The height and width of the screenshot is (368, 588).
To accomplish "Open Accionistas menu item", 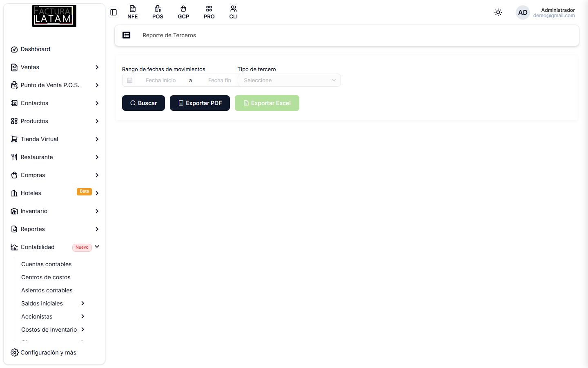I will pyautogui.click(x=37, y=316).
